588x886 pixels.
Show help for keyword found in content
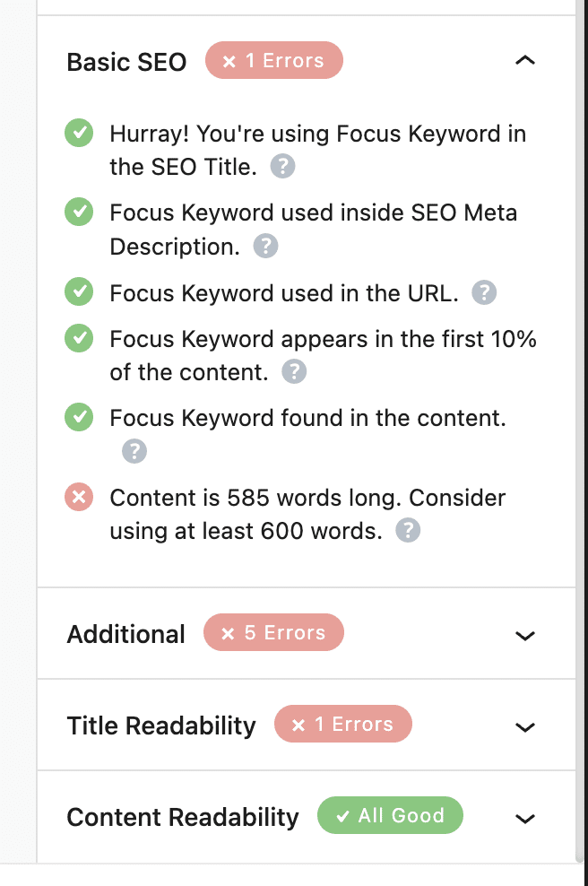[134, 451]
